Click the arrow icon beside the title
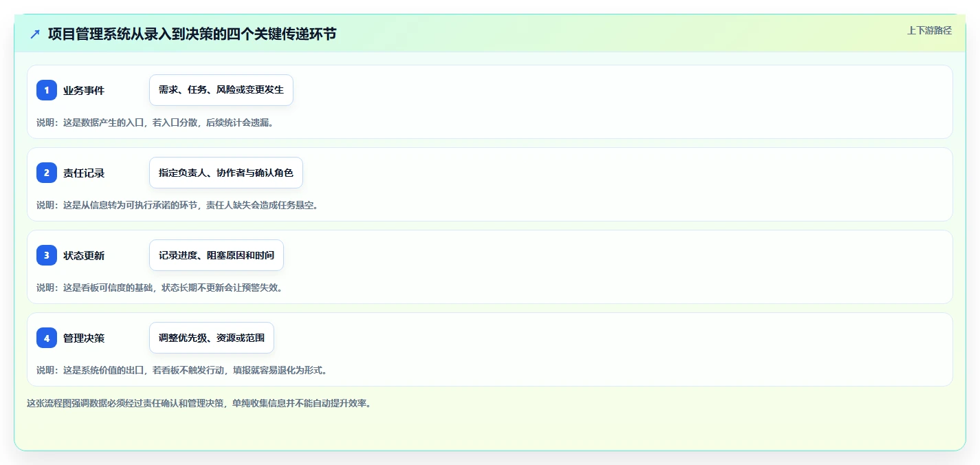 click(35, 34)
